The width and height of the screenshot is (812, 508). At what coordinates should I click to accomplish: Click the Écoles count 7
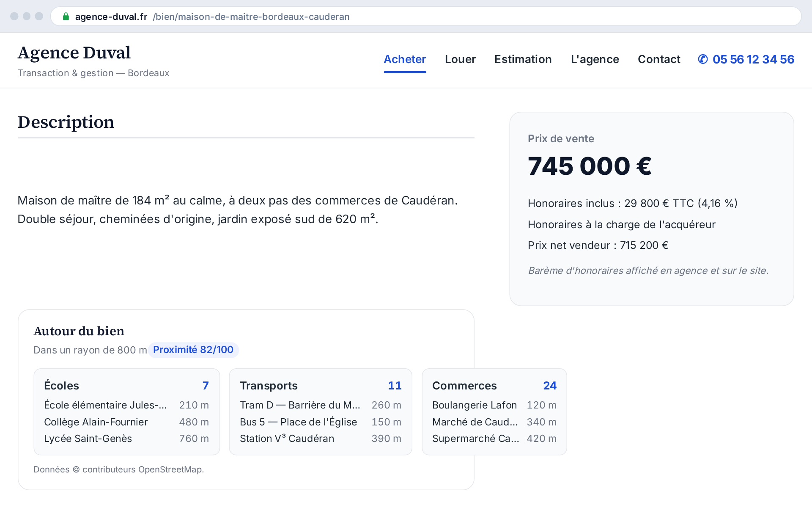206,386
